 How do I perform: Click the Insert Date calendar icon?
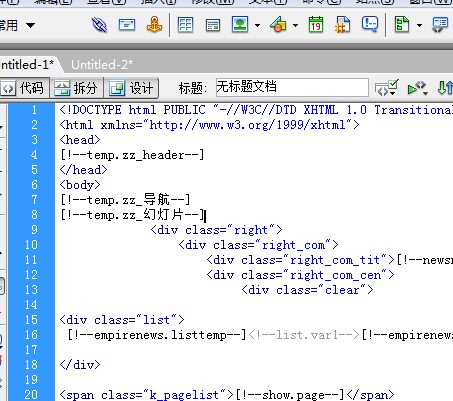(316, 25)
